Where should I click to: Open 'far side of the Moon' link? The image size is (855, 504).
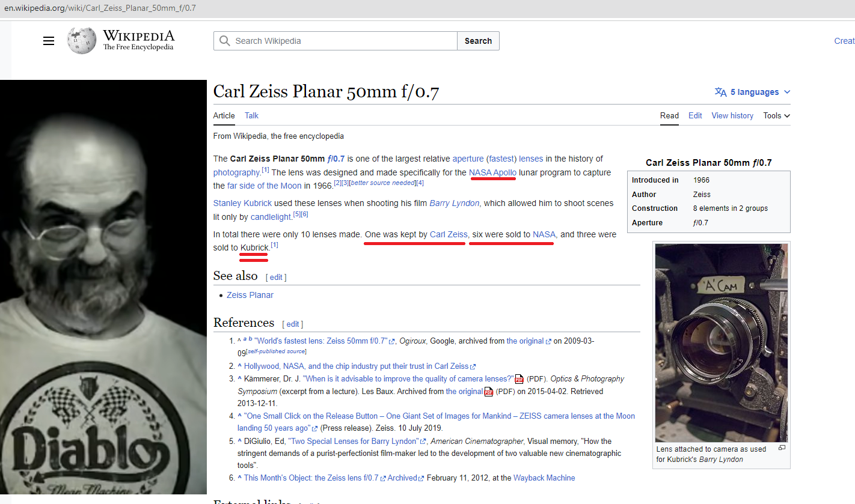pyautogui.click(x=265, y=186)
